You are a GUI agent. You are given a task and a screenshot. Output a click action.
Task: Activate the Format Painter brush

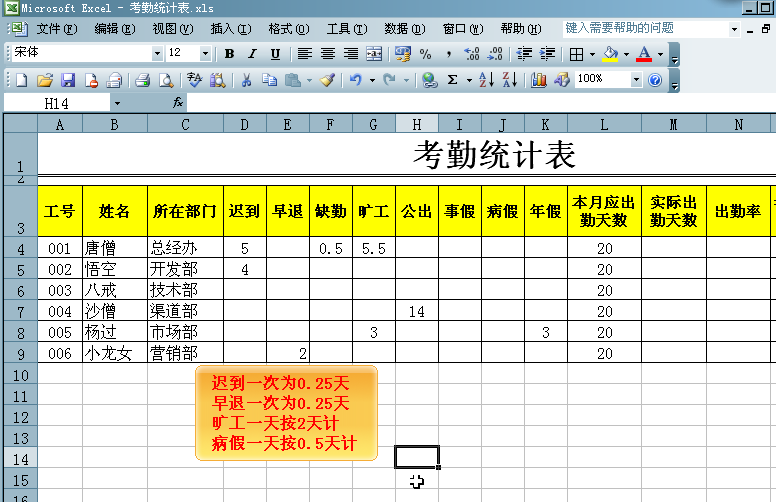point(328,80)
